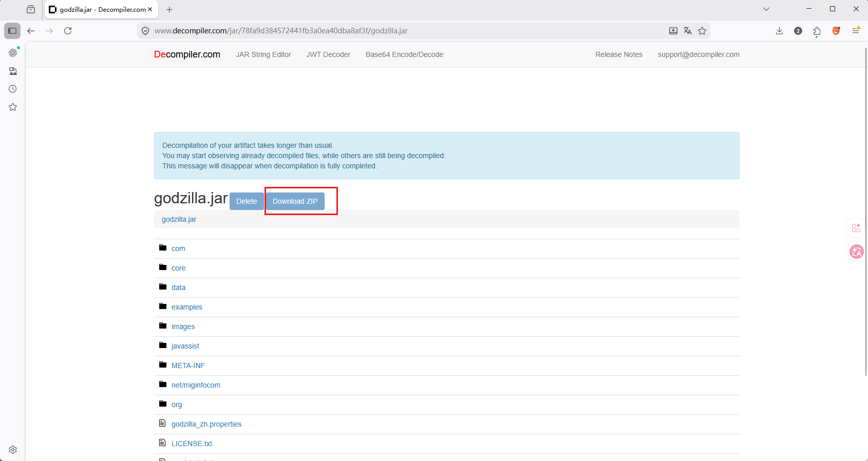The width and height of the screenshot is (868, 461).
Task: Open the translate page icon
Action: (x=688, y=31)
